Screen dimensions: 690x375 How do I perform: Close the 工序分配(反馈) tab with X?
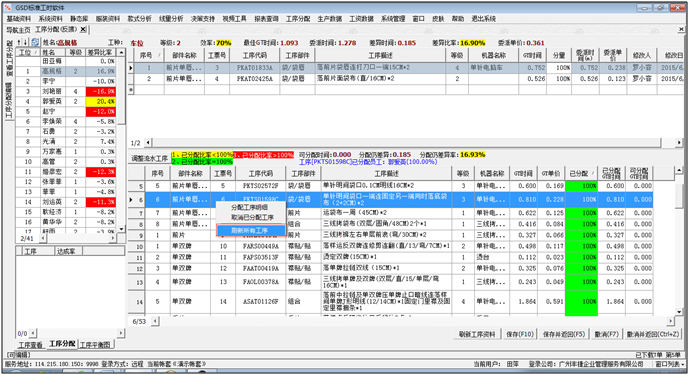point(83,29)
